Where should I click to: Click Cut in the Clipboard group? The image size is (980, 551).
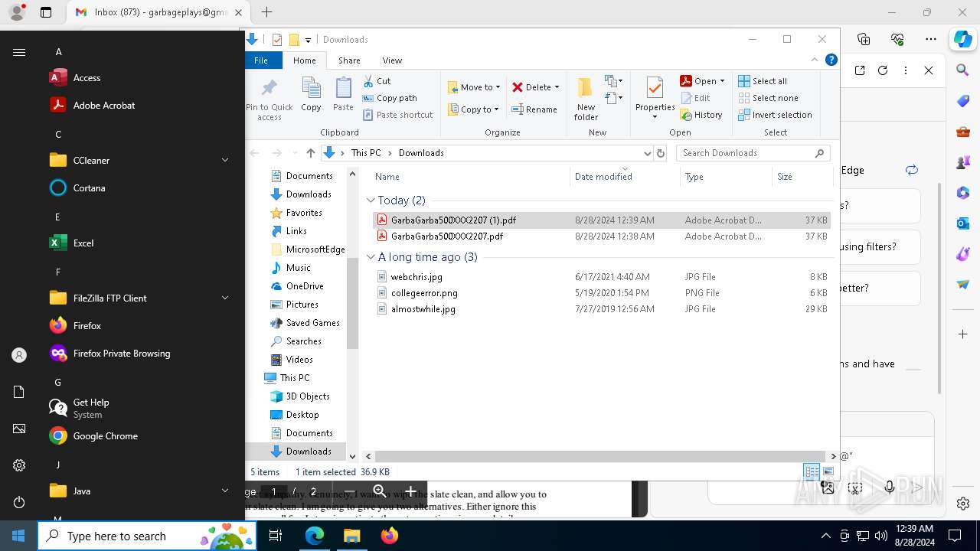(377, 81)
